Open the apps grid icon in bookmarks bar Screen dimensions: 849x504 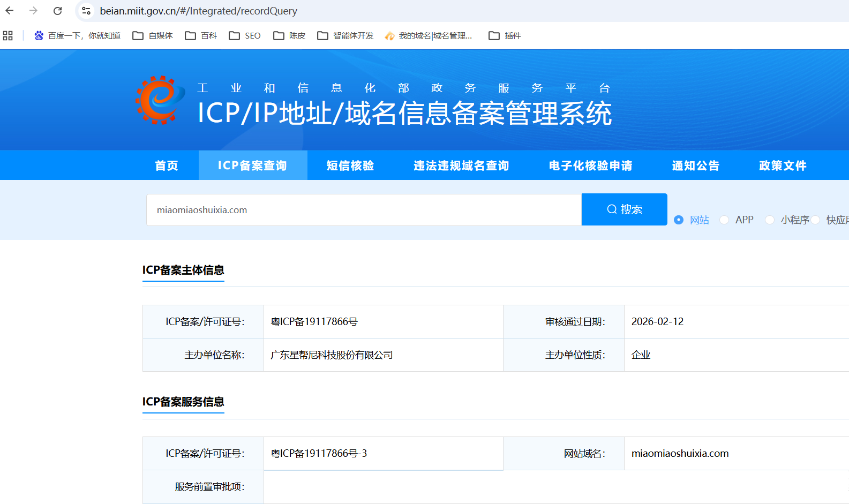pos(7,36)
